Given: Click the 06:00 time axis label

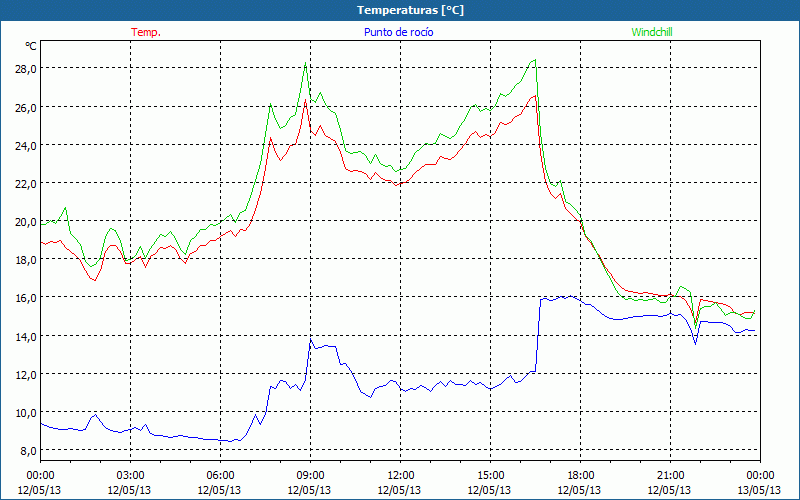Looking at the screenshot, I should (x=220, y=476).
